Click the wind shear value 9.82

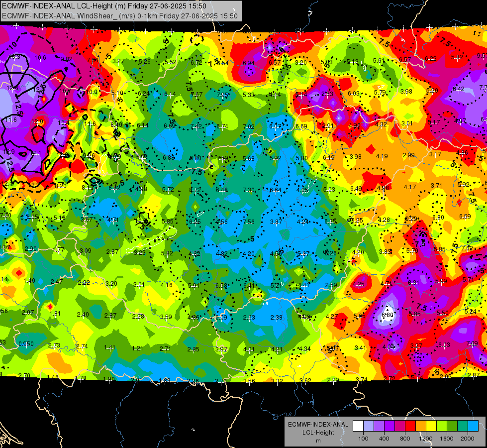pyautogui.click(x=67, y=59)
